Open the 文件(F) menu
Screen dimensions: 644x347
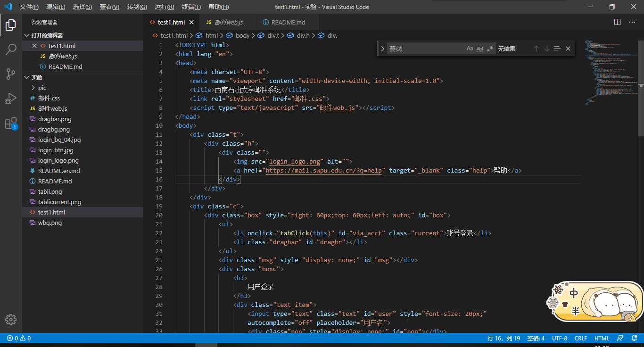tap(29, 7)
